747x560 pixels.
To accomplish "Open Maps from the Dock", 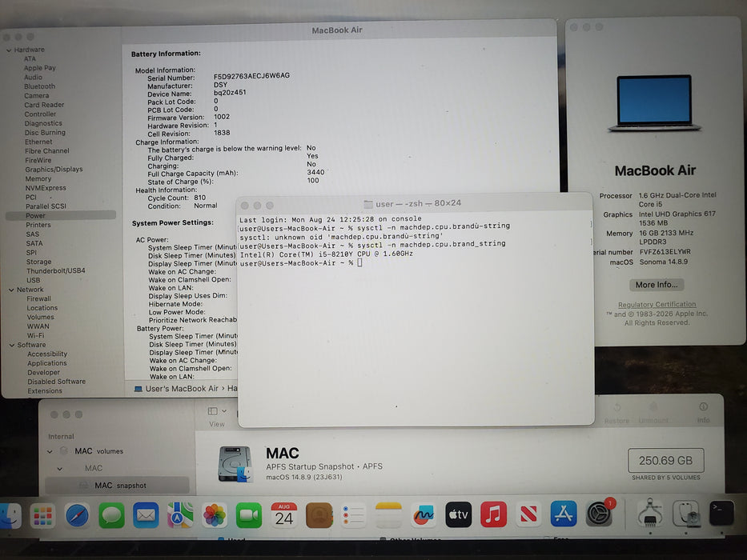I will click(x=180, y=516).
